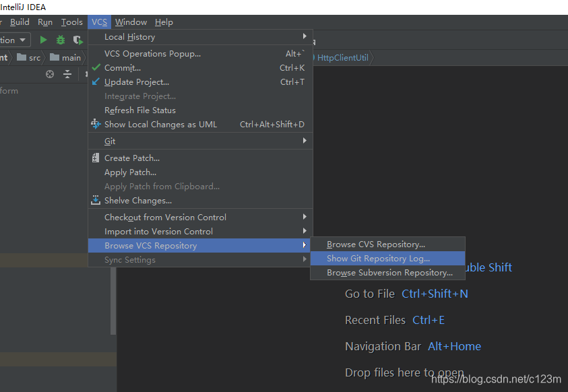Expand the Git submenu
This screenshot has width=568, height=392.
[305, 141]
